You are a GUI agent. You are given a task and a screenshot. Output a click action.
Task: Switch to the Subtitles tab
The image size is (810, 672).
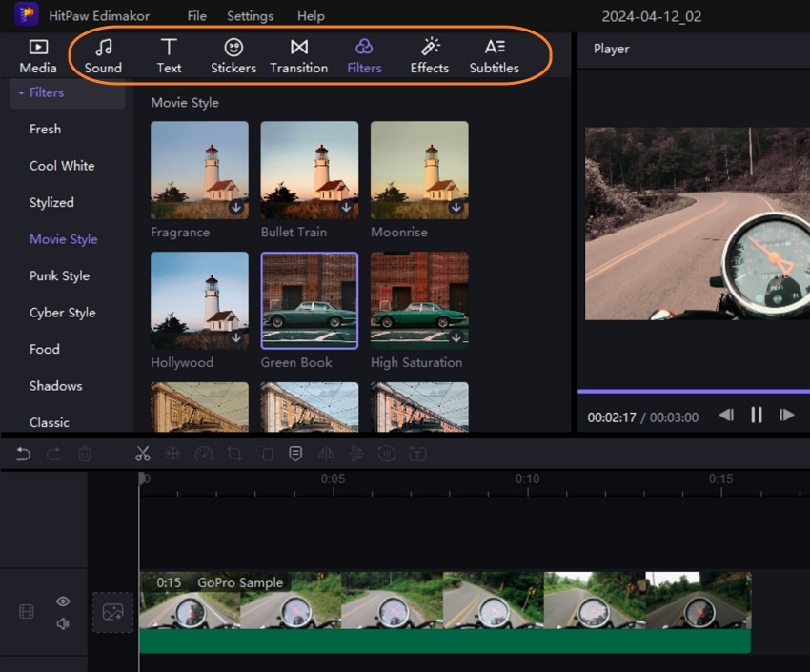[x=494, y=55]
